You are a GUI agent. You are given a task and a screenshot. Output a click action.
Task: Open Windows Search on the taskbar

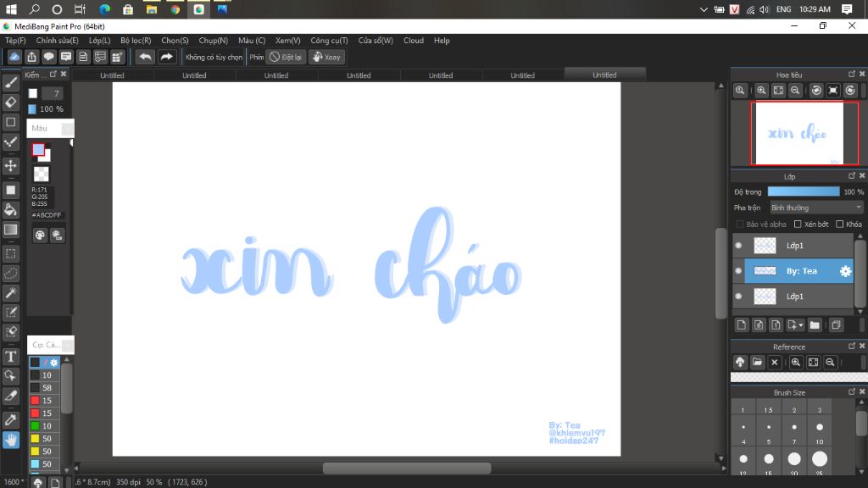click(34, 8)
